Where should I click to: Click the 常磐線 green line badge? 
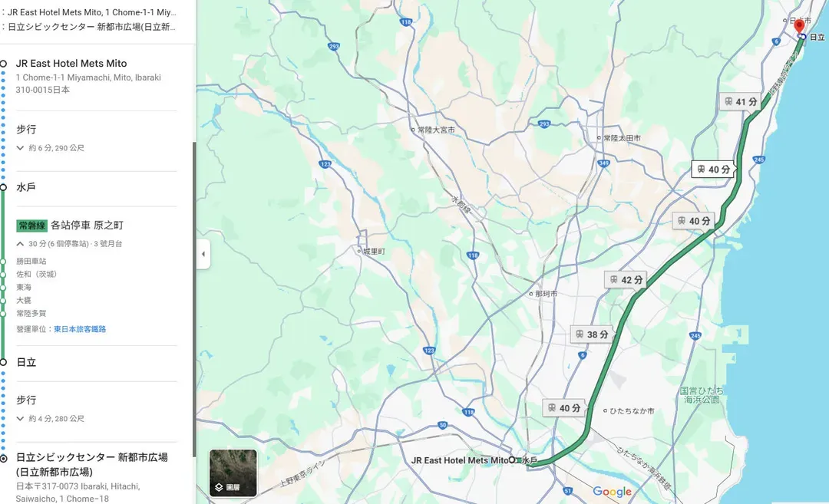31,226
